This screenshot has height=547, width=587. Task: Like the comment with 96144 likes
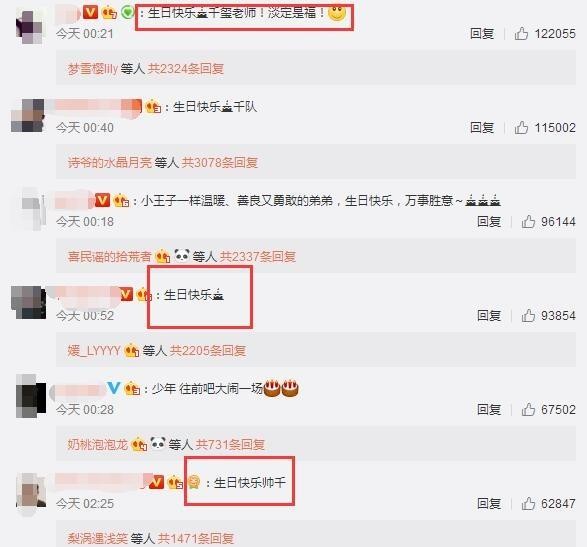[528, 222]
